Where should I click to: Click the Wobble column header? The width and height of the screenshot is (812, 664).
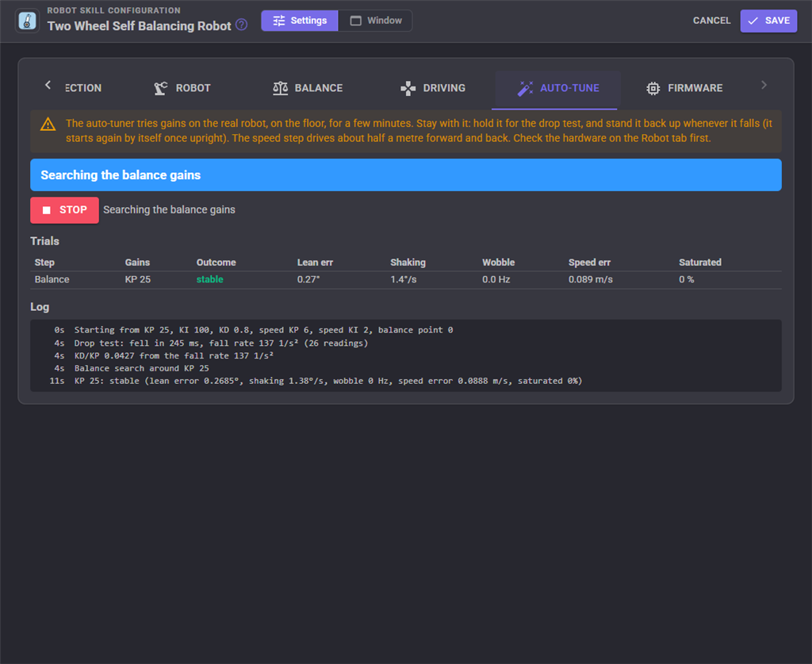click(x=499, y=263)
